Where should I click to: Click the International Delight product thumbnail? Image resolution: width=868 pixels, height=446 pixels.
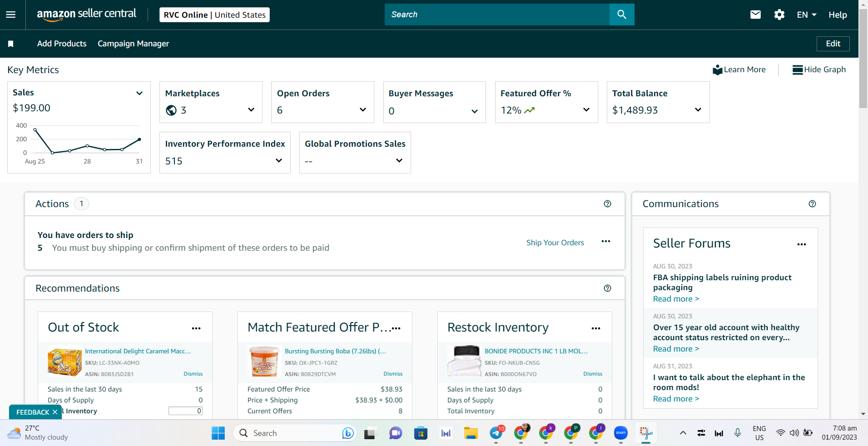click(64, 362)
